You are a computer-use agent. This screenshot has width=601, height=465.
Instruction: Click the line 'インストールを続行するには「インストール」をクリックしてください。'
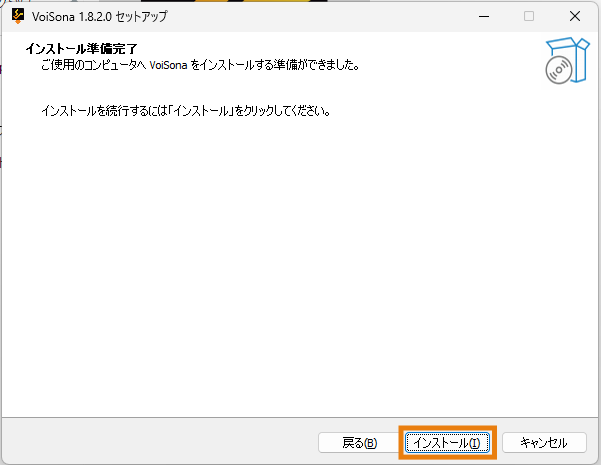pos(186,111)
